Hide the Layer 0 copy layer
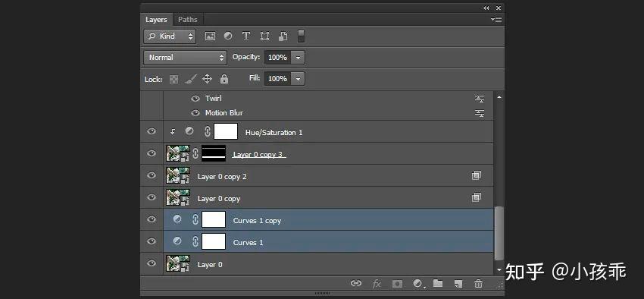 coord(152,197)
